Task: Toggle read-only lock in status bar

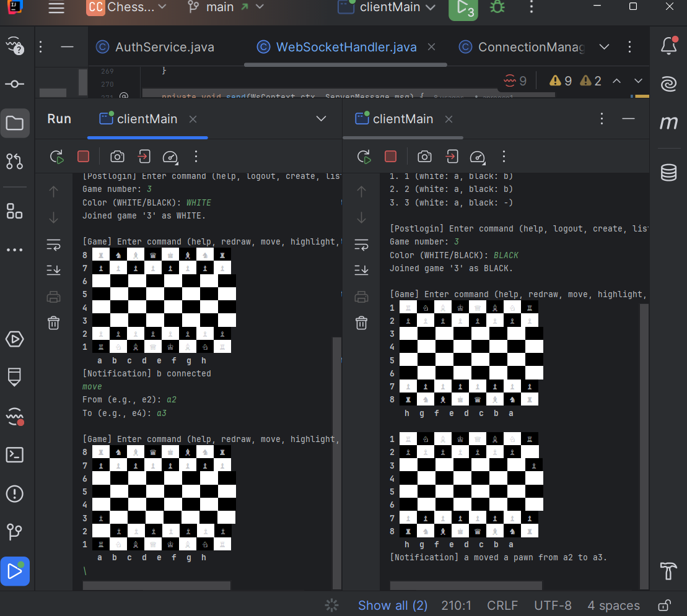Action: pos(664,605)
